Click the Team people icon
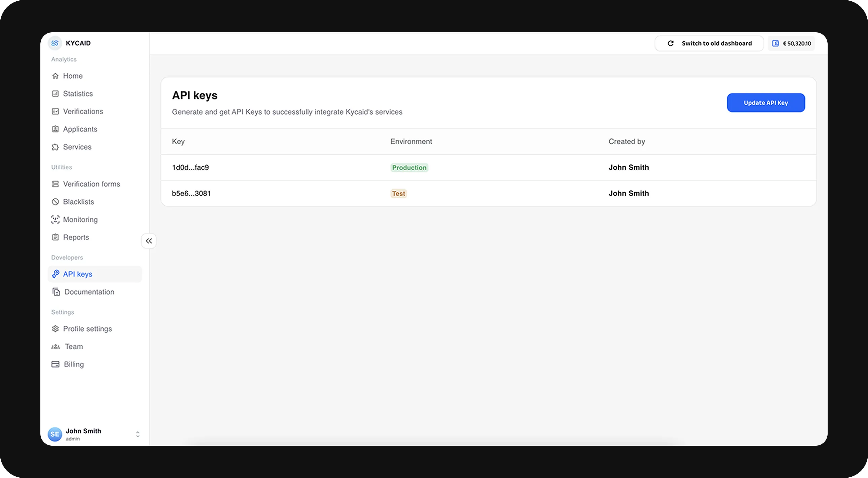This screenshot has height=478, width=868. (x=56, y=346)
